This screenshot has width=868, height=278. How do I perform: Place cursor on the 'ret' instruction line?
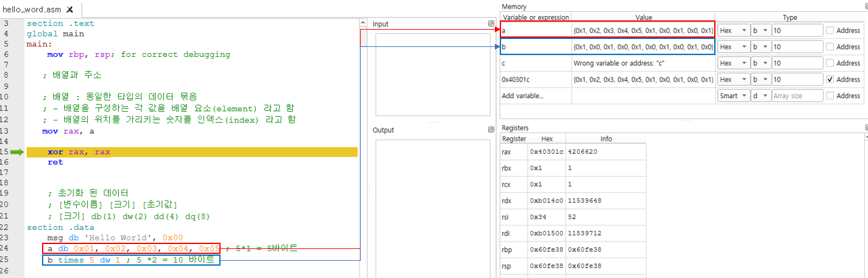55,162
